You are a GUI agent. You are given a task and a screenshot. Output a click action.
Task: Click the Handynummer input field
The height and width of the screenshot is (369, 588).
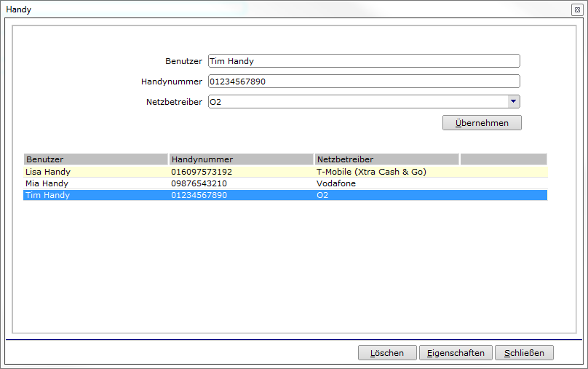click(364, 82)
